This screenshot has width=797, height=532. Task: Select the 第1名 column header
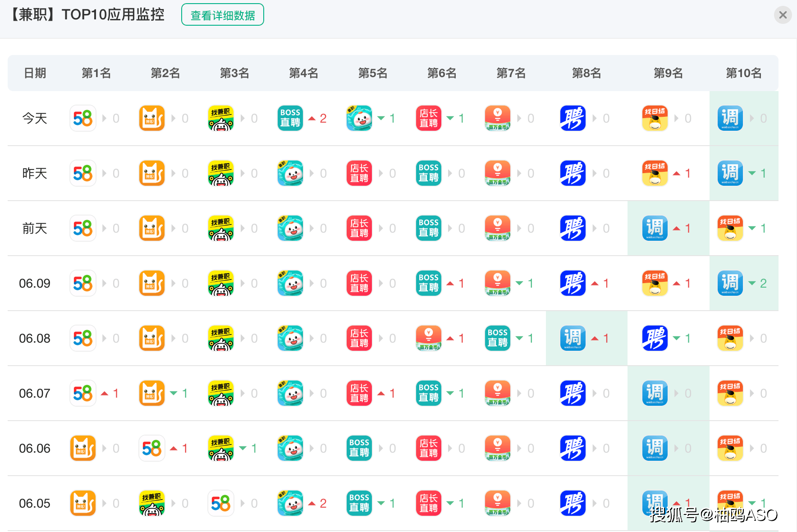96,73
